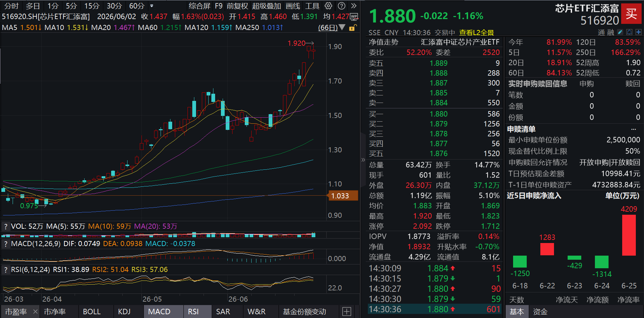Toggle the chart lock padlock icon
Viewport: 644px width, 318px height.
(353, 28)
